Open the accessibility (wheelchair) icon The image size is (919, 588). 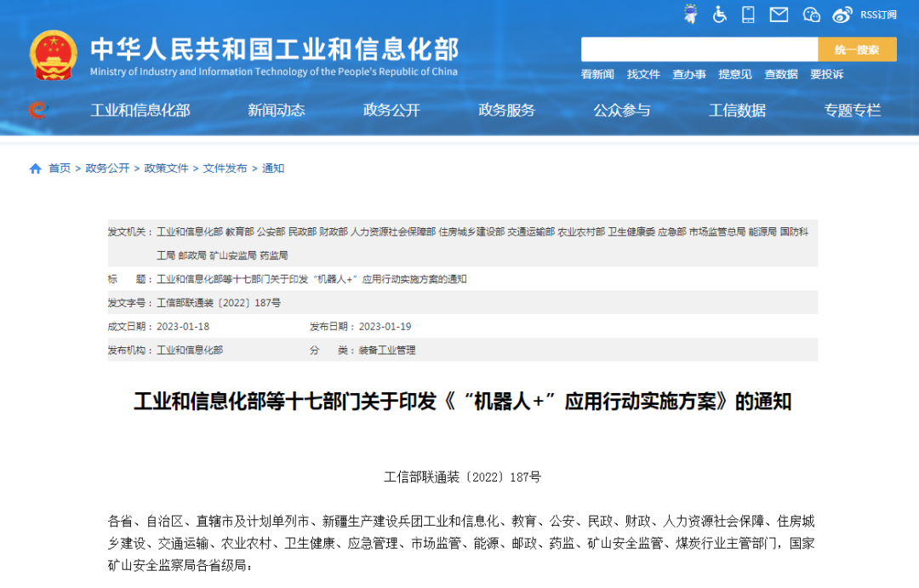(720, 14)
